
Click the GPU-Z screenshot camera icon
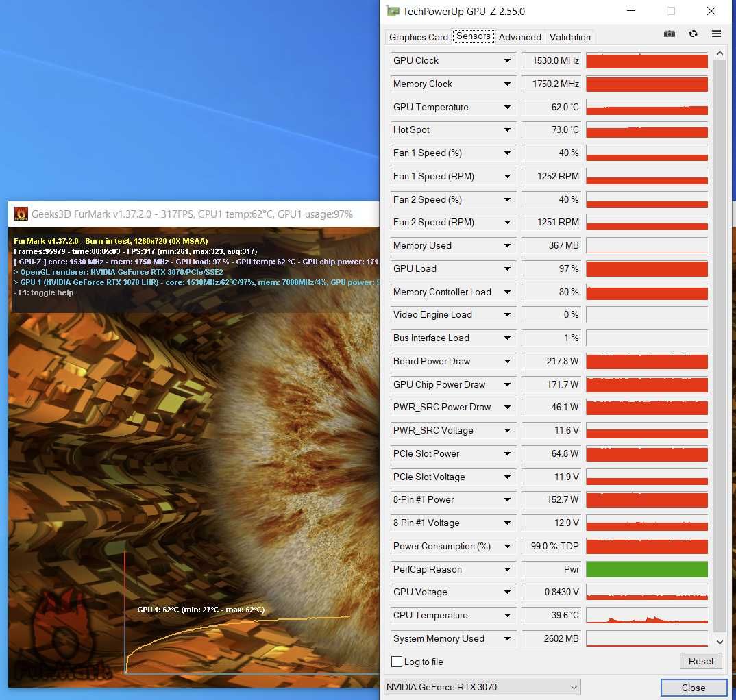[670, 34]
